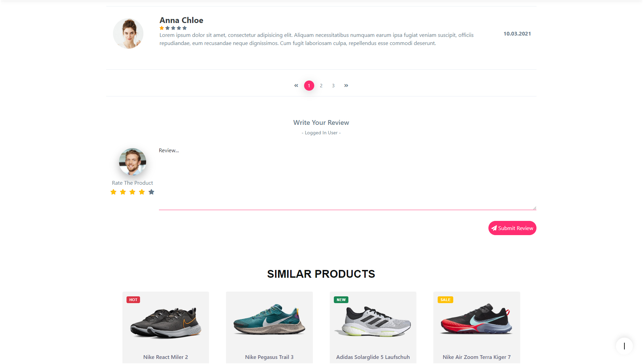Set product rating to two stars
The image size is (643, 364).
pos(123,192)
